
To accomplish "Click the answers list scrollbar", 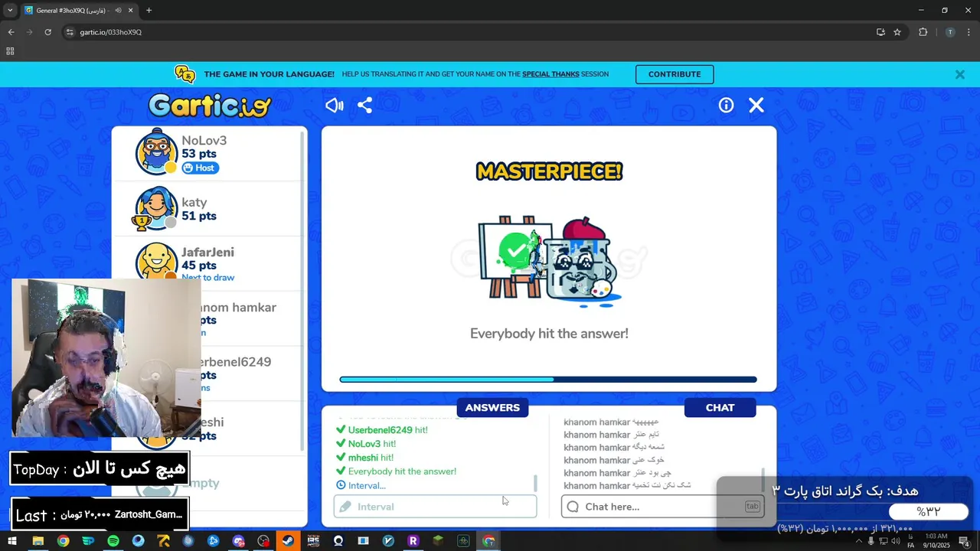I will click(535, 484).
